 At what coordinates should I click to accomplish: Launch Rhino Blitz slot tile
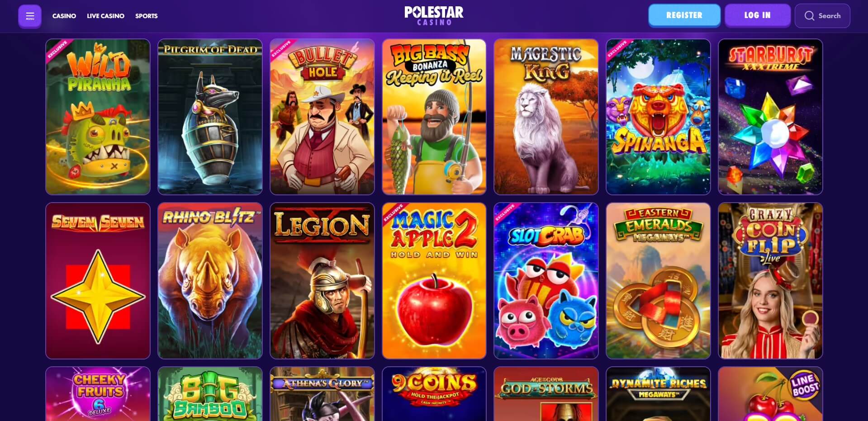click(210, 281)
